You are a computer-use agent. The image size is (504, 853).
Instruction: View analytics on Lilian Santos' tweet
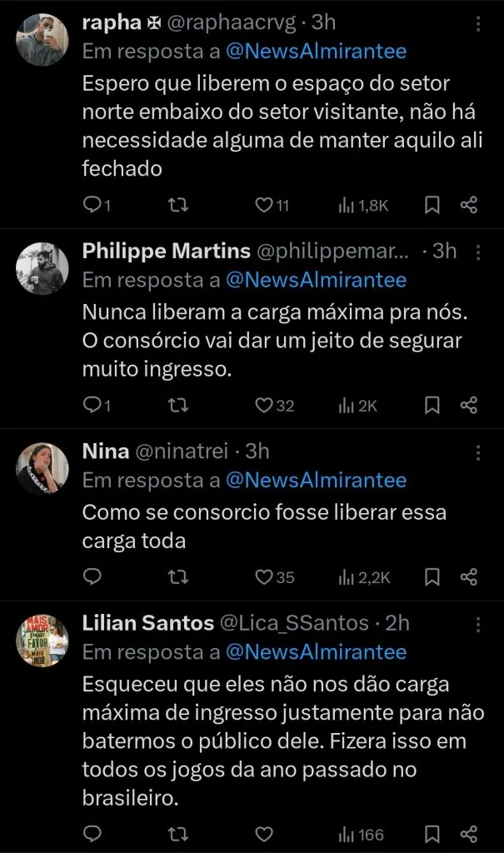[362, 834]
